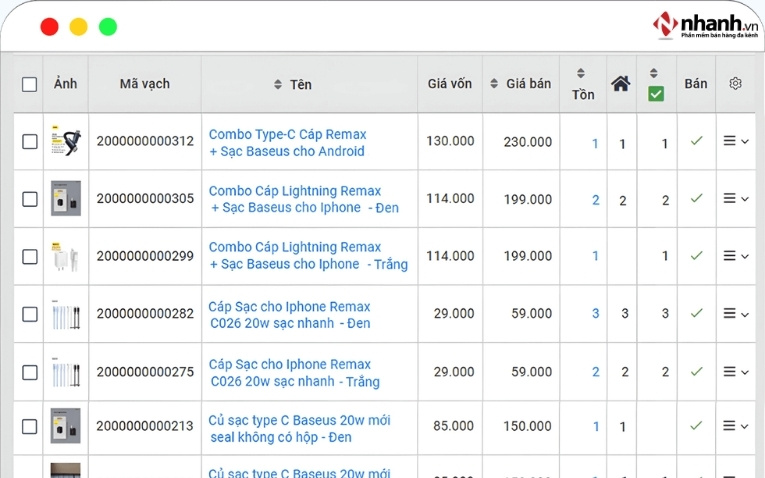Viewport: 765px width, 478px height.
Task: Select checkbox for product 2000000000275
Action: pos(30,371)
